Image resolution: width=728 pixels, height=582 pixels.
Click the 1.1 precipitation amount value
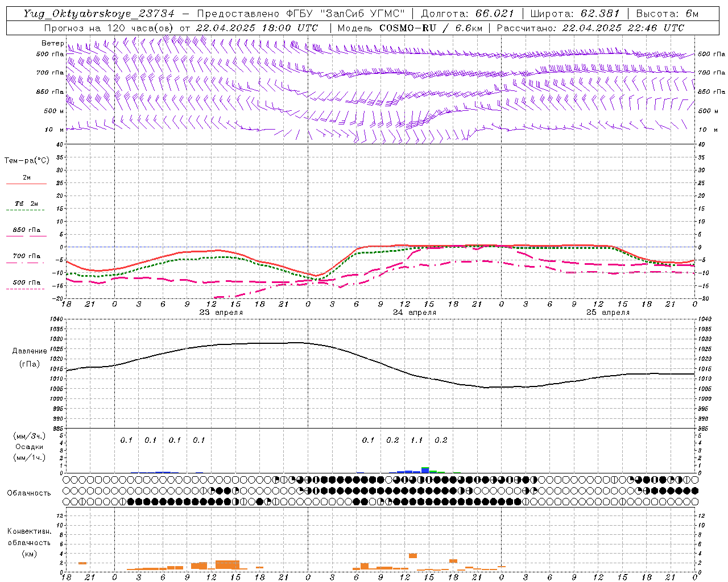coord(417,440)
